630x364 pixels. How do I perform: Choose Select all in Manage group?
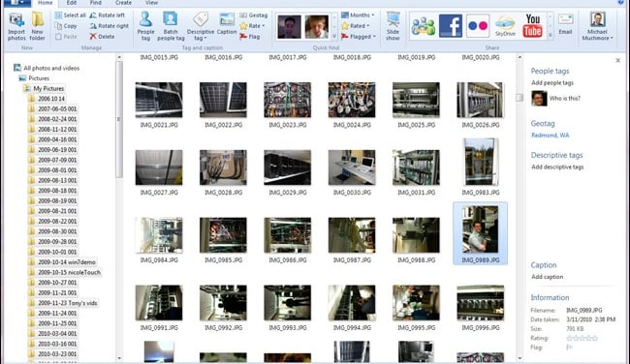70,15
